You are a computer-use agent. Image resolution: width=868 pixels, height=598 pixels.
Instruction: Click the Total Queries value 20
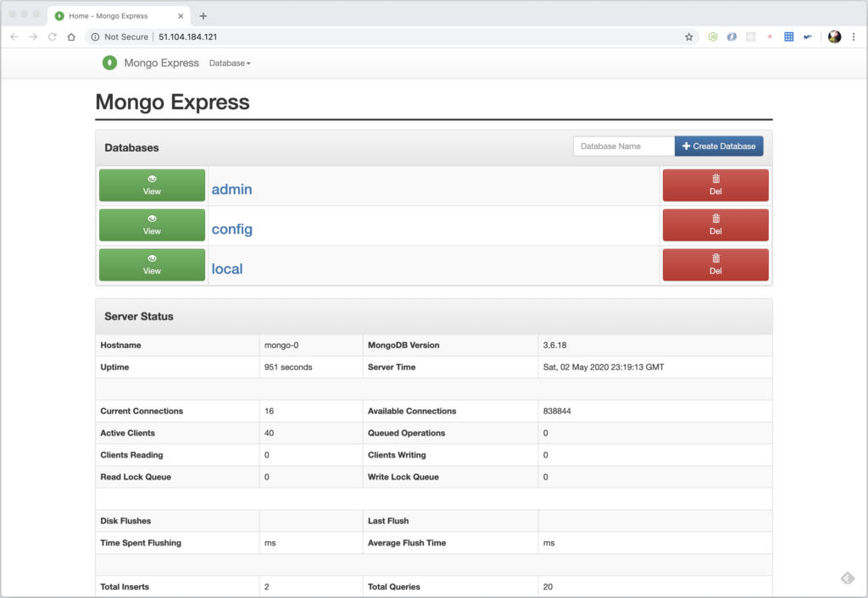pos(548,587)
